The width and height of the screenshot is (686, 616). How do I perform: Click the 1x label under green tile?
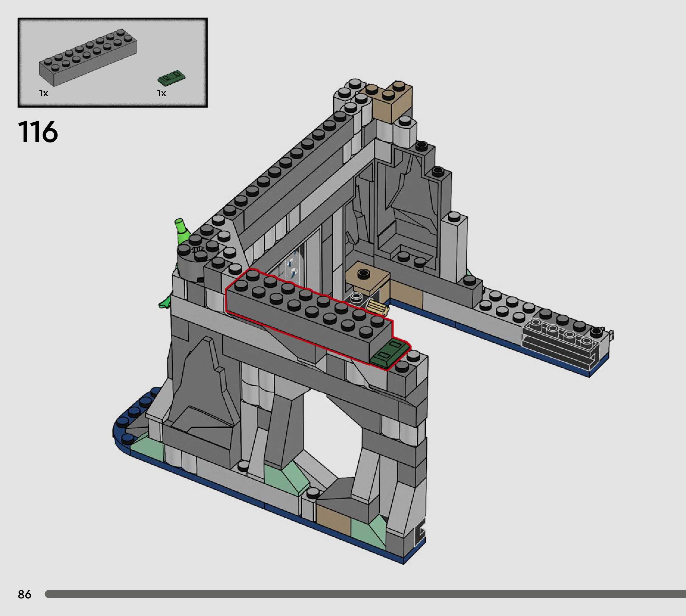(x=161, y=93)
